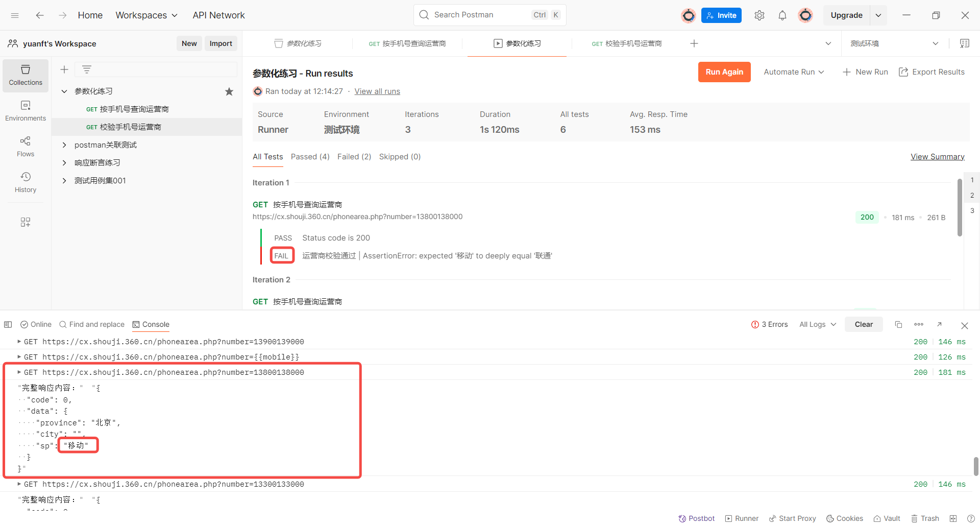Open the All Logs filter dropdown
980x526 pixels.
[818, 325]
